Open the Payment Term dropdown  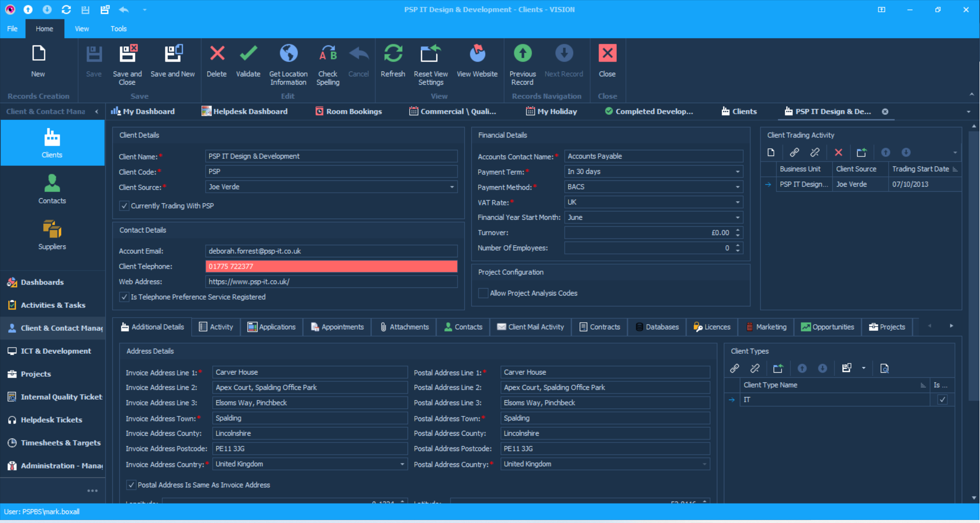738,172
